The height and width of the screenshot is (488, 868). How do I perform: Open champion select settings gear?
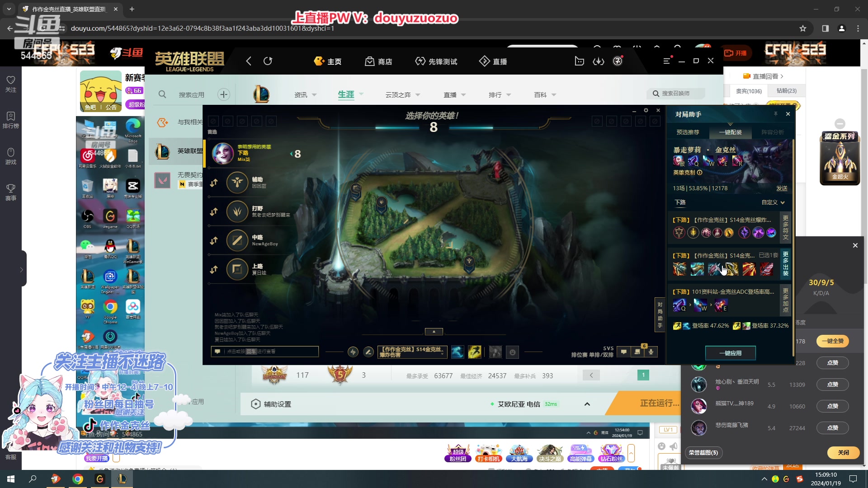pyautogui.click(x=646, y=110)
